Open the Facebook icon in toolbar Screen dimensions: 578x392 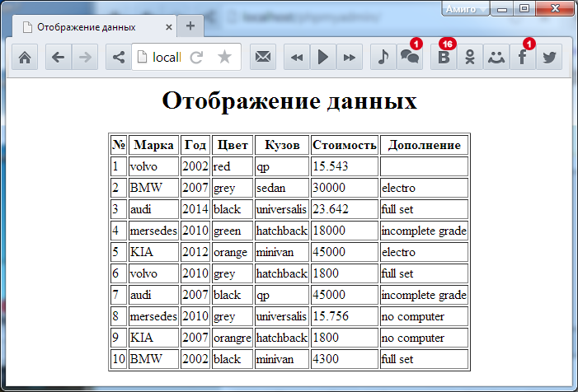coord(522,58)
